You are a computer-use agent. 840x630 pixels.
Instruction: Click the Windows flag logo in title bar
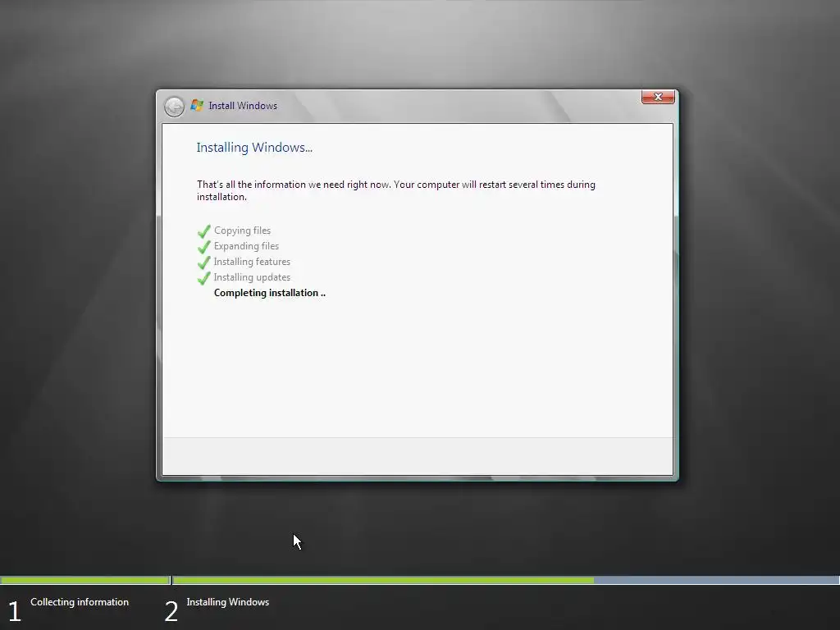(197, 105)
